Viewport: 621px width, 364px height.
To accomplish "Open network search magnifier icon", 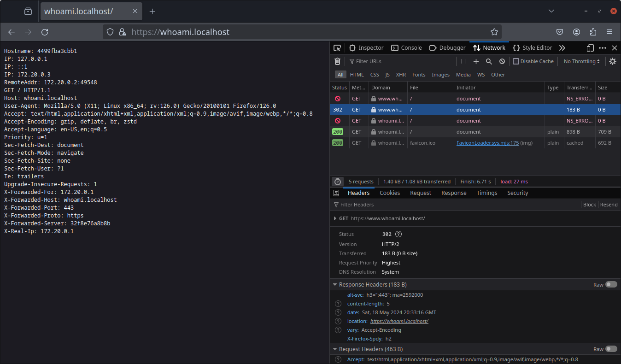I will click(489, 61).
